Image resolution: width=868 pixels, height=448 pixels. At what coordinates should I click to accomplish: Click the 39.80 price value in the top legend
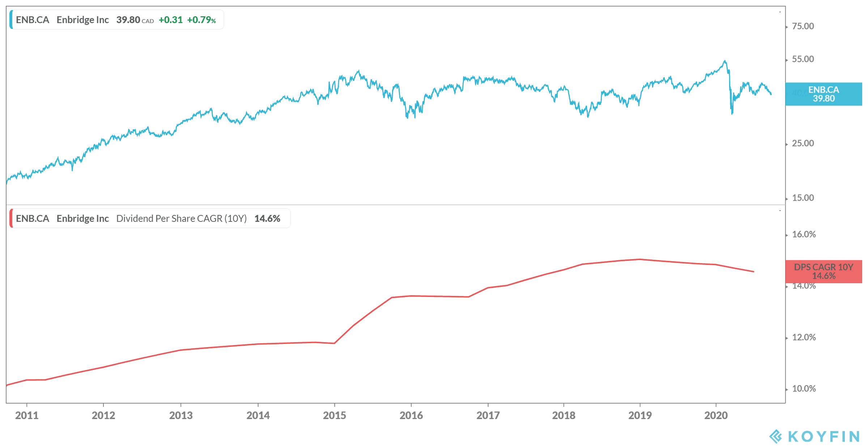tap(128, 20)
